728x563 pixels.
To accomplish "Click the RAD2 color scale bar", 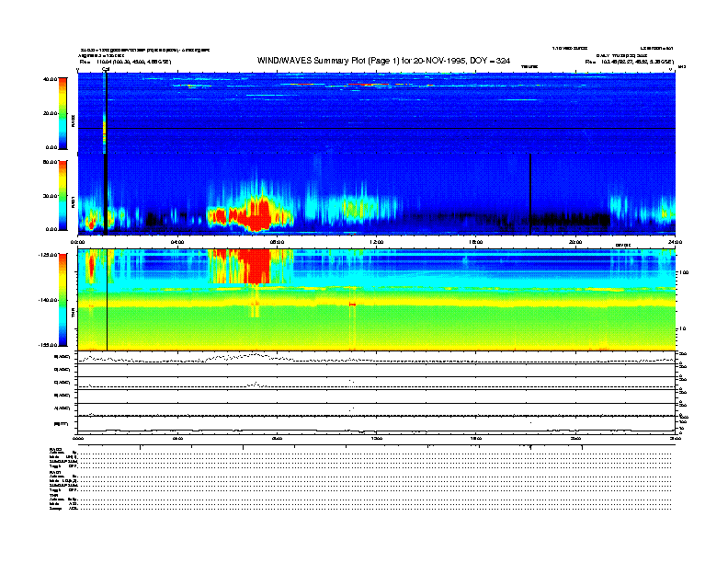I will tap(63, 113).
